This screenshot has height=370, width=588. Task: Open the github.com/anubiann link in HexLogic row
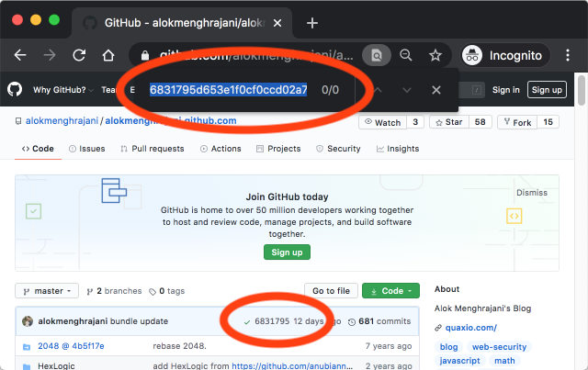click(292, 366)
